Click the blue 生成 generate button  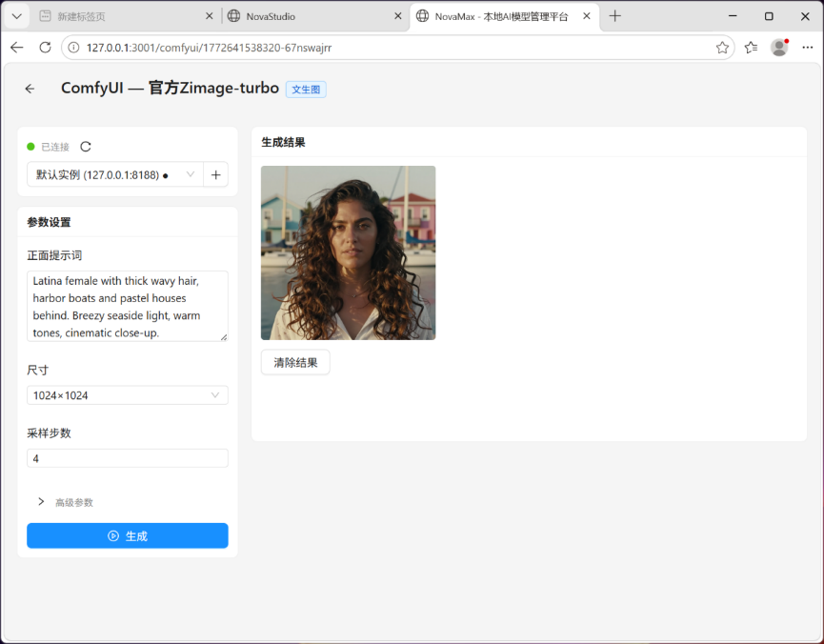coord(128,535)
